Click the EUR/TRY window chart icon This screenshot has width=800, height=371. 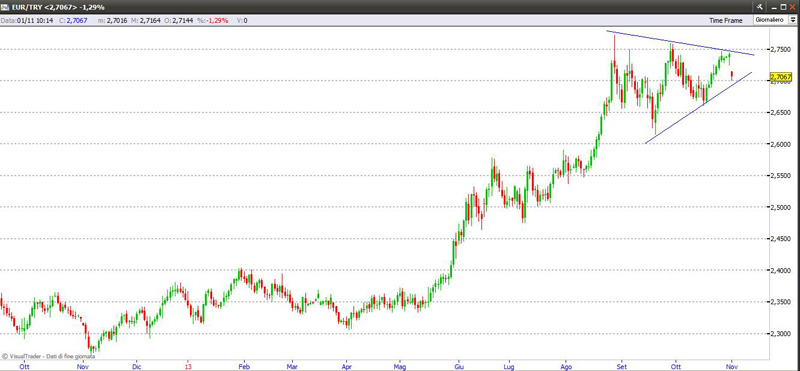[x=5, y=7]
